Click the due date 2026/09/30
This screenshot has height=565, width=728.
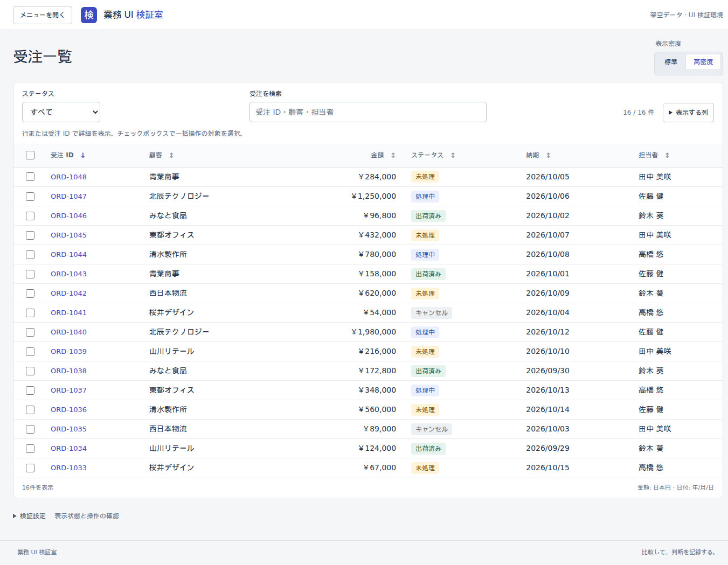(x=547, y=371)
